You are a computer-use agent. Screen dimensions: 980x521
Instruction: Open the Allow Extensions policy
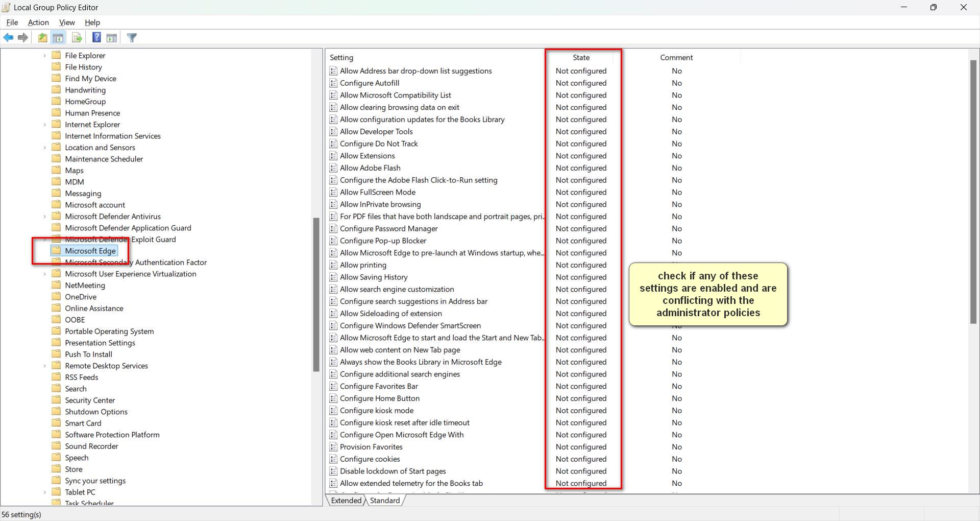367,156
